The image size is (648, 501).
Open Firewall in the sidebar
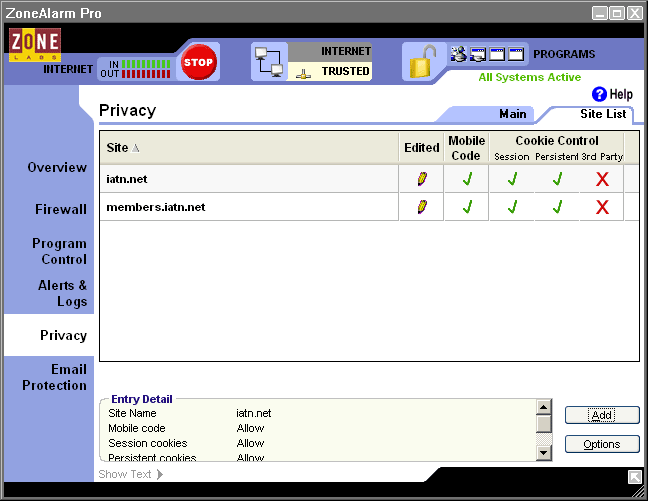point(61,209)
